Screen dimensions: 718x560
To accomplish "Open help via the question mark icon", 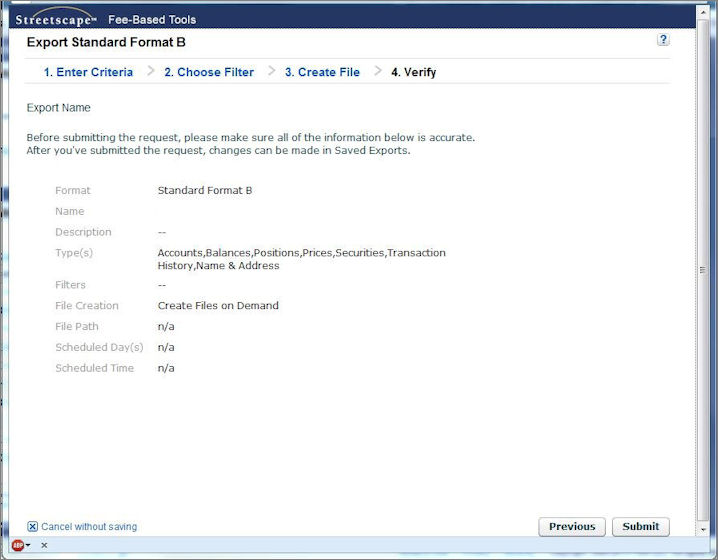I will click(x=663, y=40).
